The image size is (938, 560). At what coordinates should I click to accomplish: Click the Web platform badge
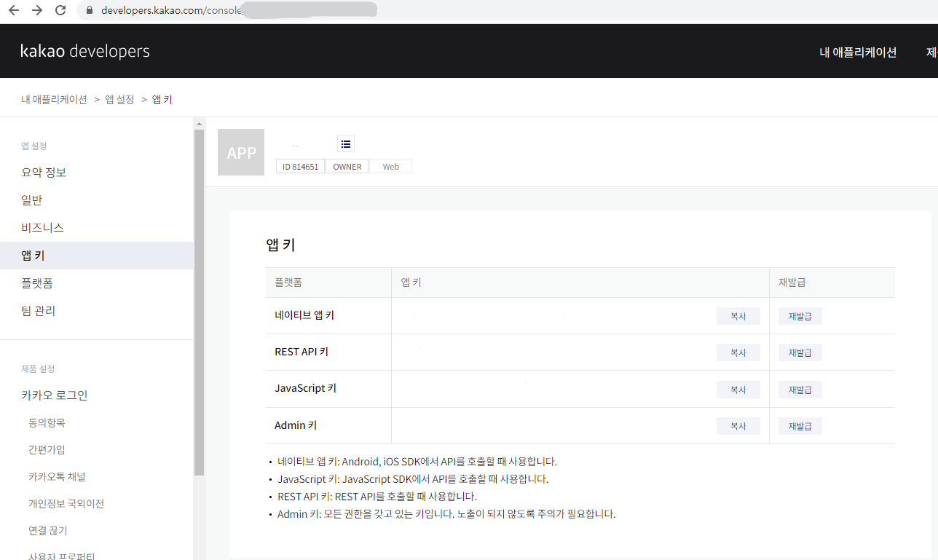pyautogui.click(x=391, y=167)
